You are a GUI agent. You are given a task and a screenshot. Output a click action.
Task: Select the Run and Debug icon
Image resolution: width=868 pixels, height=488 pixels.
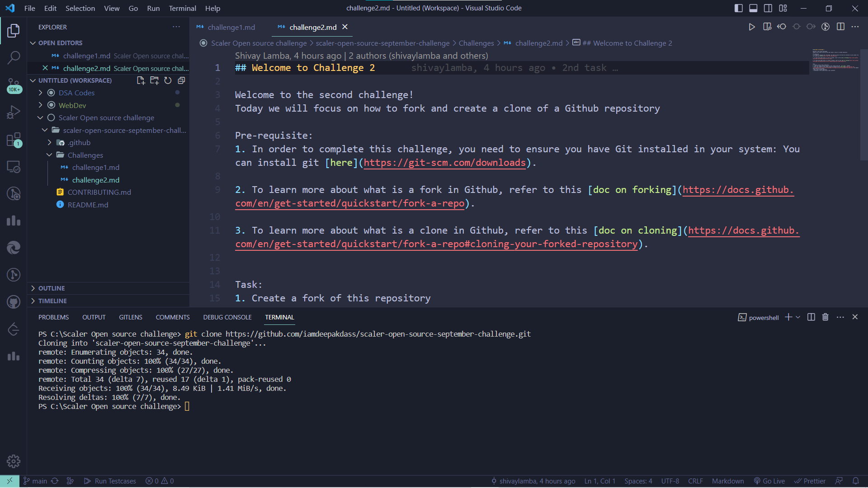click(14, 112)
